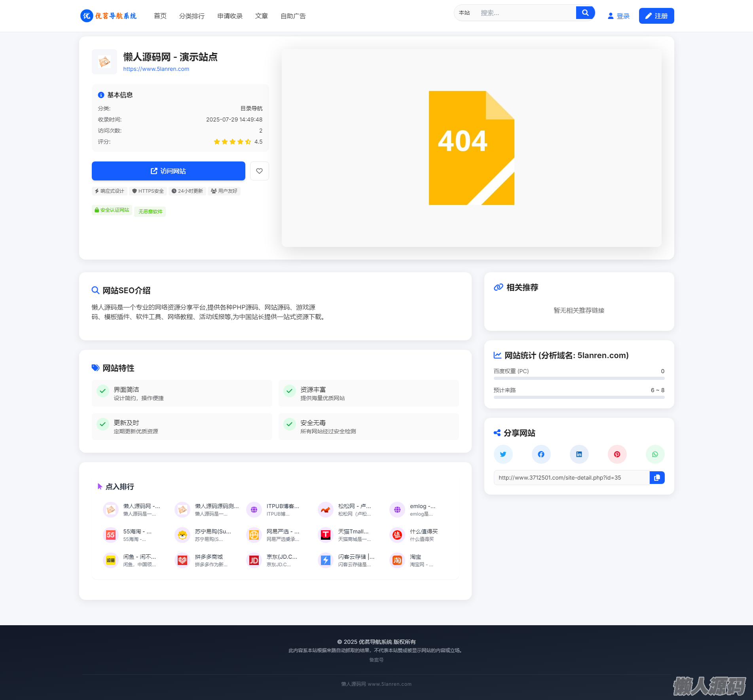The height and width of the screenshot is (700, 753).
Task: Click the 注册 register button
Action: point(656,16)
